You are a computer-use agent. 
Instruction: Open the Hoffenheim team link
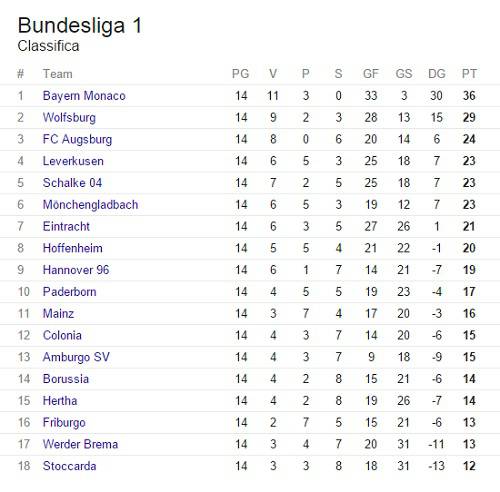pyautogui.click(x=73, y=248)
